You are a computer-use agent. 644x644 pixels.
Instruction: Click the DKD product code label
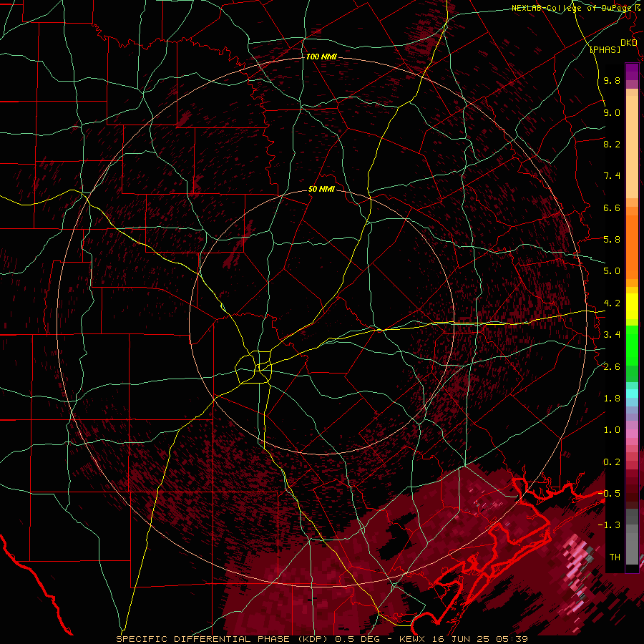tap(629, 43)
